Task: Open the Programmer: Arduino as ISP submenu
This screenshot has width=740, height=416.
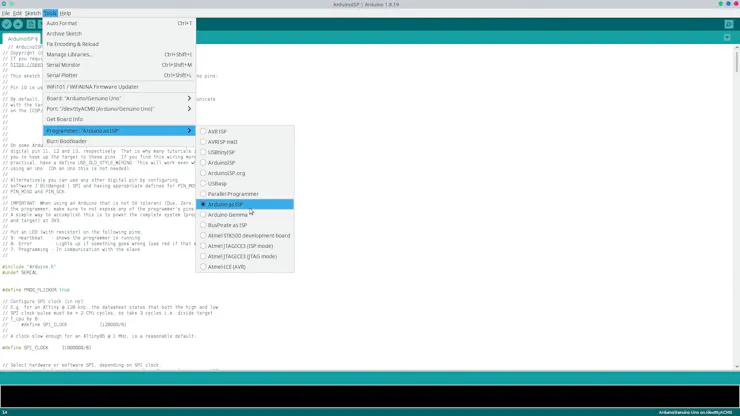Action: click(x=119, y=130)
